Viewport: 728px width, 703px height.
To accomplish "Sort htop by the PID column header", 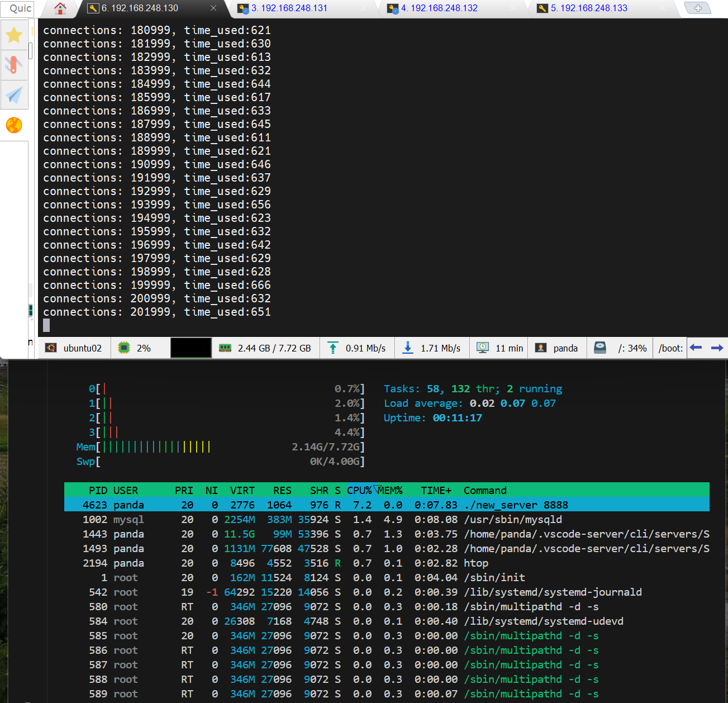I will [98, 490].
